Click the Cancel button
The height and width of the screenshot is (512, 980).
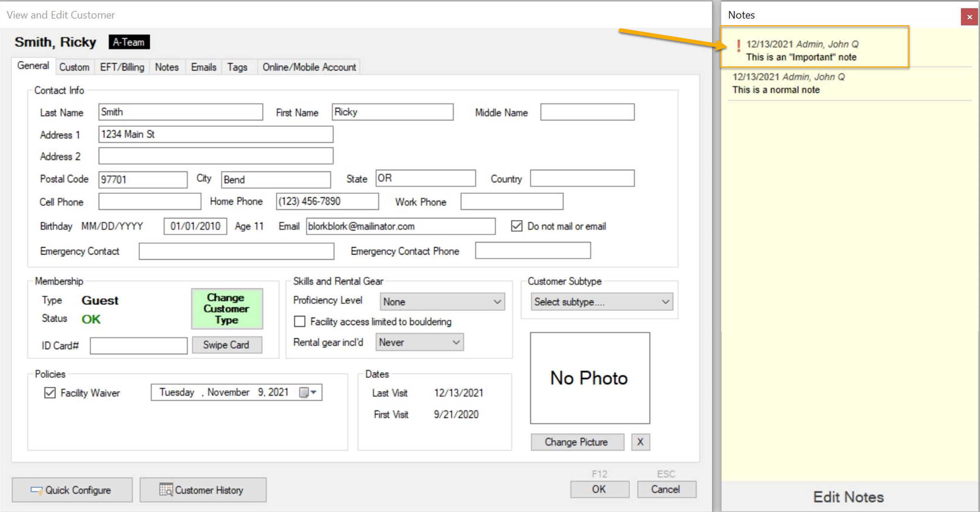point(666,489)
